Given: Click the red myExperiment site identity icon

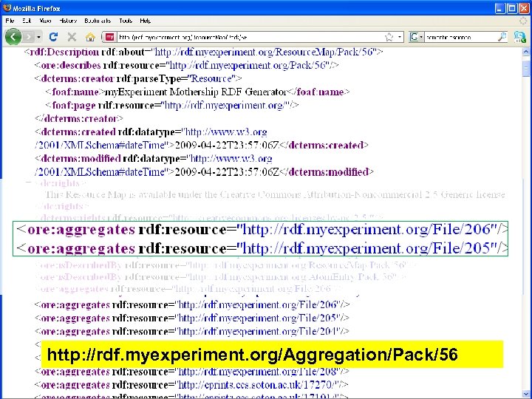Looking at the screenshot, I should coord(109,37).
